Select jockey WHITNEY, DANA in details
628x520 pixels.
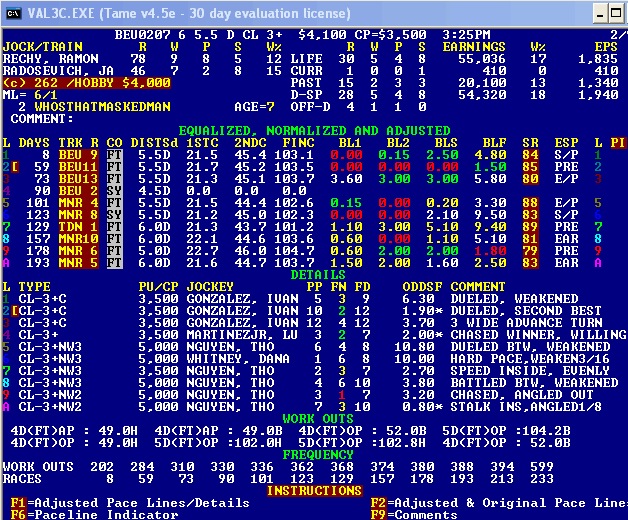238,359
